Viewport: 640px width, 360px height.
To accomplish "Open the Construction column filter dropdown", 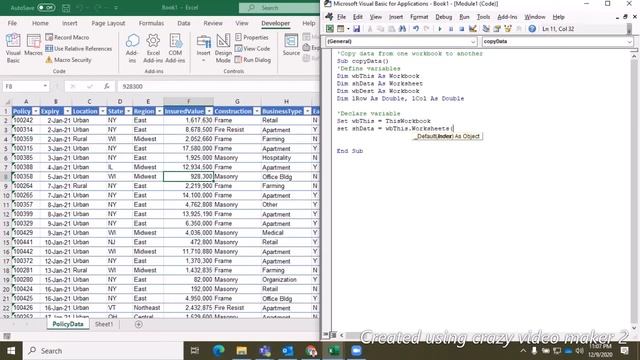I will coord(257,111).
